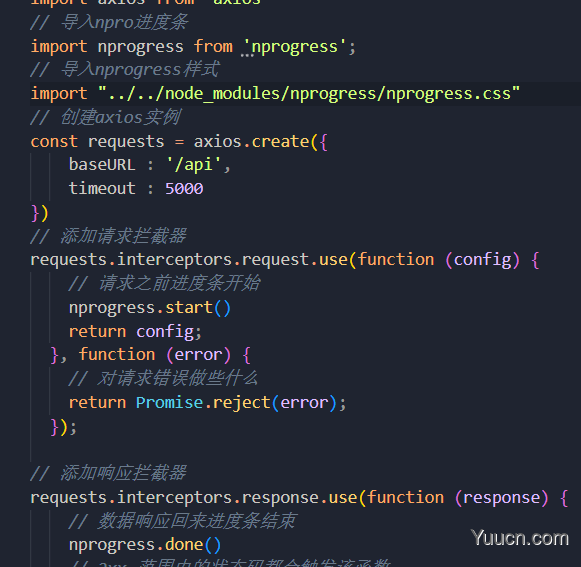Image resolution: width=581 pixels, height=567 pixels.
Task: Click the '/api' string value
Action: [x=194, y=165]
